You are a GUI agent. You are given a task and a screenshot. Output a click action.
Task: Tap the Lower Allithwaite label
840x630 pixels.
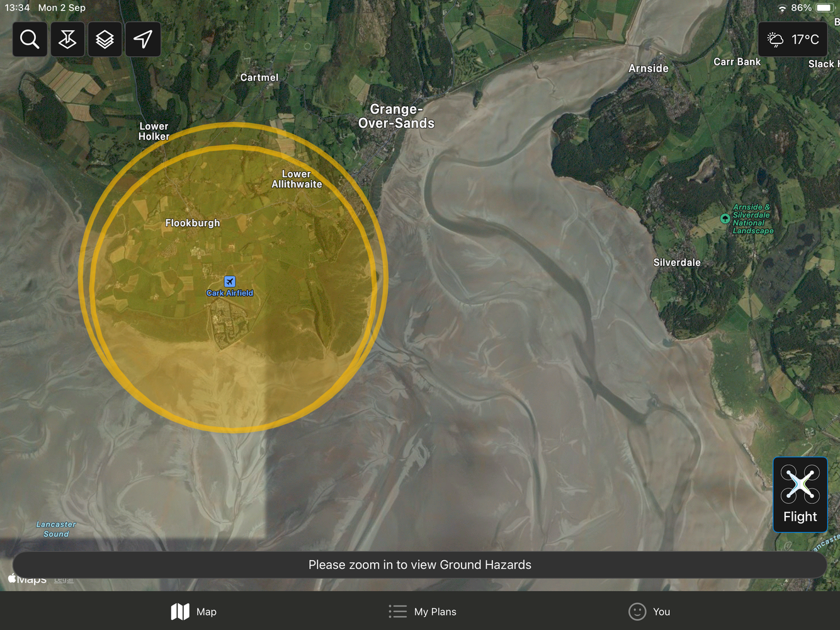[x=297, y=179]
